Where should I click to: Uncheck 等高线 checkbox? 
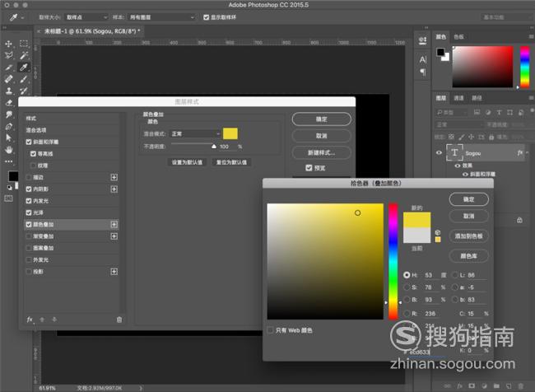(x=33, y=154)
